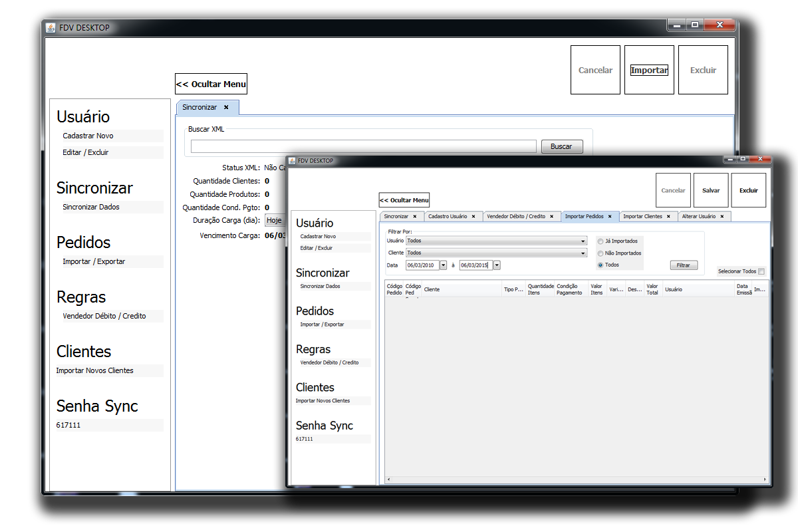This screenshot has width=798, height=532.
Task: Click left arrow of table horizontal scrollbar
Action: pyautogui.click(x=388, y=479)
